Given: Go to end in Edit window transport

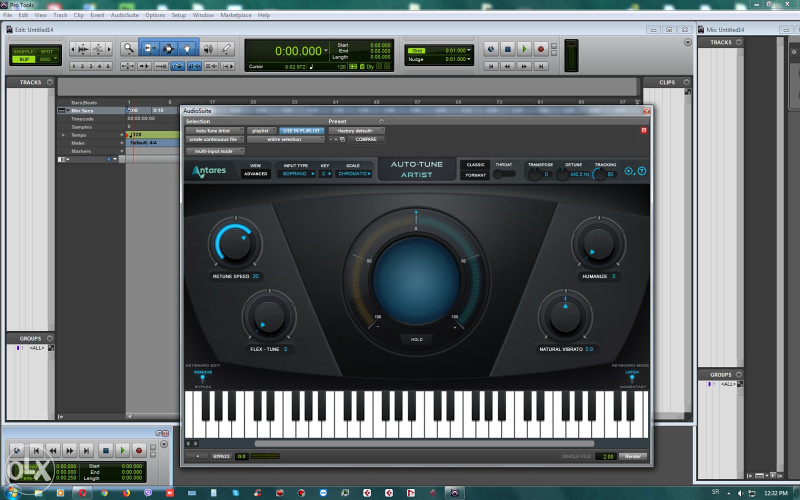Looking at the screenshot, I should click(x=541, y=66).
